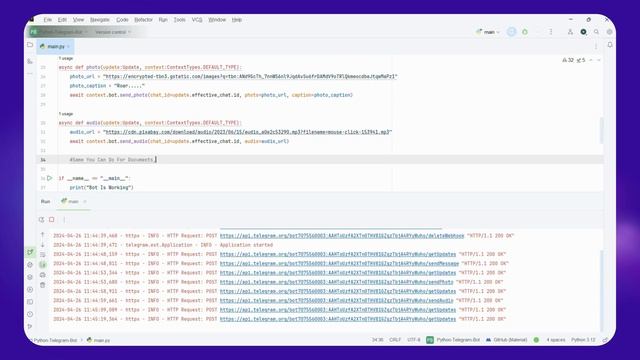Open Python Packages sidebar icon
The height and width of the screenshot is (360, 640).
(x=30, y=265)
